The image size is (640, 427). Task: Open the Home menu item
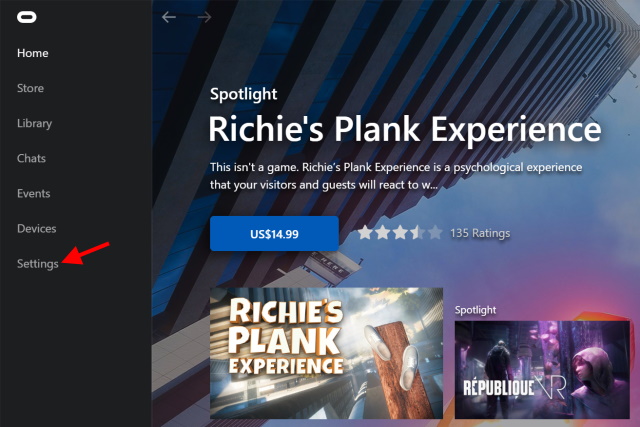click(x=33, y=53)
